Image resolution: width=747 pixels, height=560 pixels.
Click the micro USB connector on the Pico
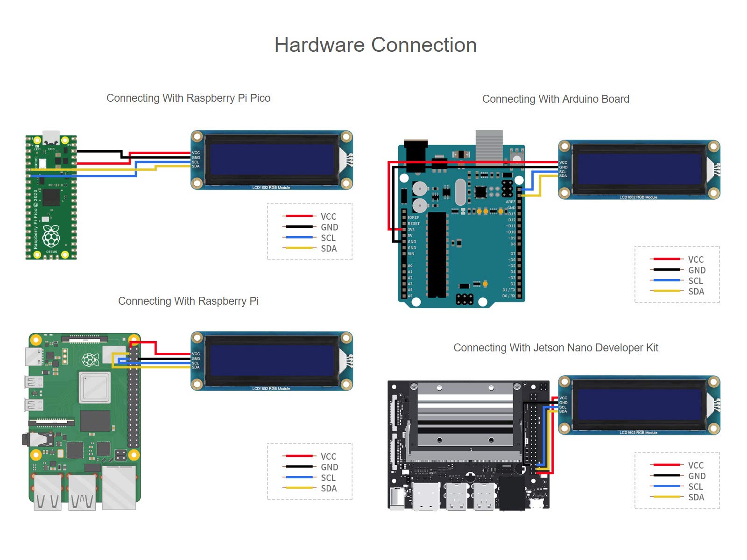(x=51, y=137)
